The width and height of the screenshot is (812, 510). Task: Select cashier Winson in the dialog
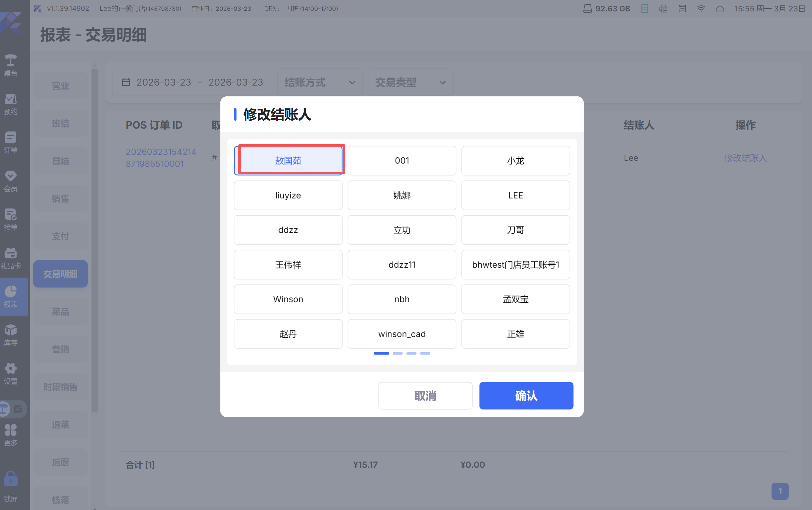point(288,299)
